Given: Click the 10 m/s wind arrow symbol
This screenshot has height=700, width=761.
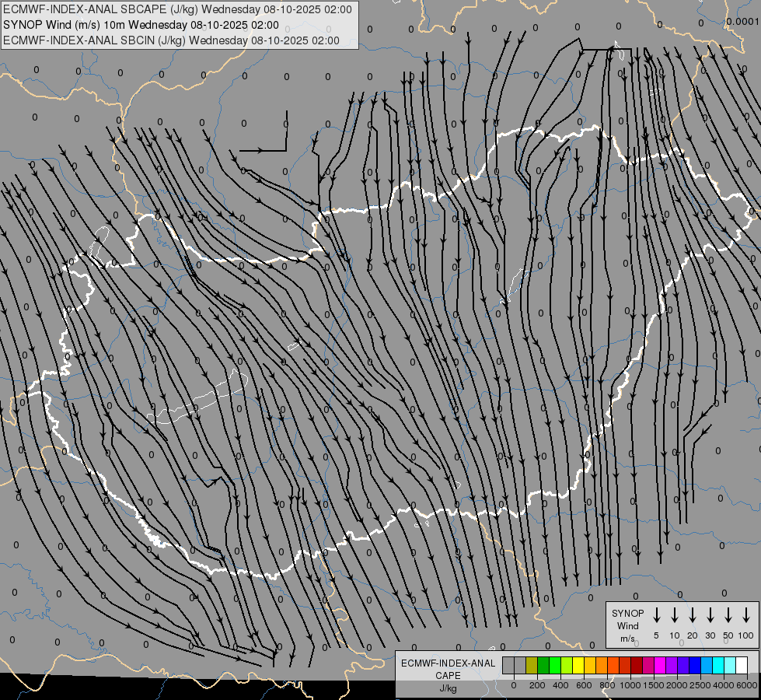Looking at the screenshot, I should [674, 615].
